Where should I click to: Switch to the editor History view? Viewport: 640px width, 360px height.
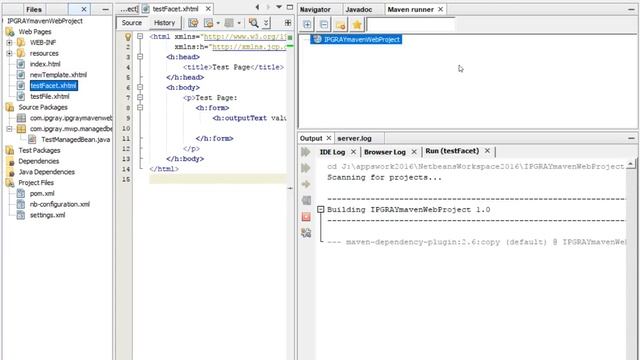tap(164, 23)
